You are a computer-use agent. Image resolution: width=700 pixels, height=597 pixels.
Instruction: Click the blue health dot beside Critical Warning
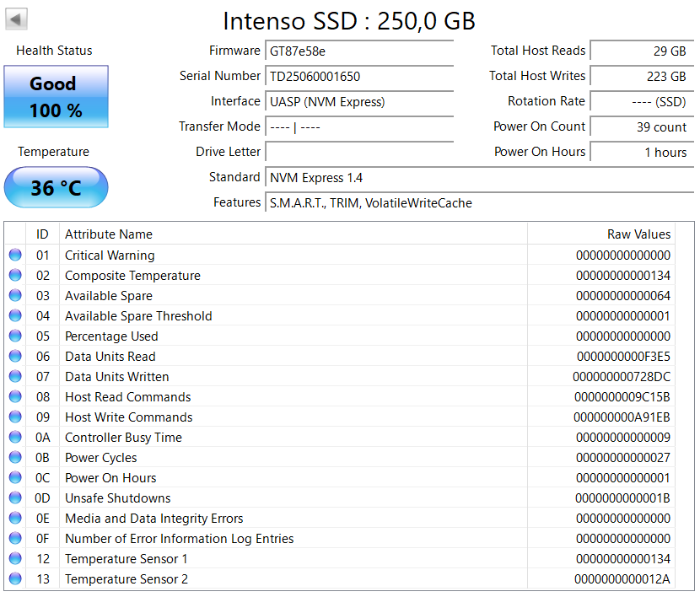point(14,255)
